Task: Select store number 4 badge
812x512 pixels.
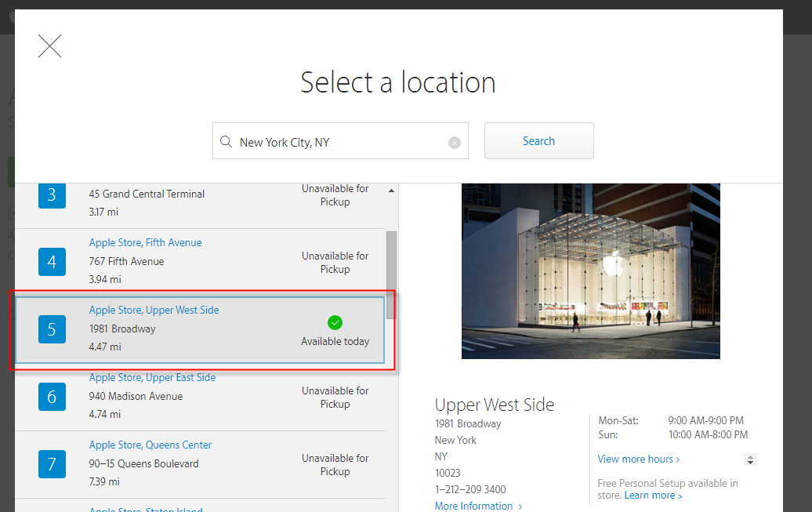Action: click(52, 262)
